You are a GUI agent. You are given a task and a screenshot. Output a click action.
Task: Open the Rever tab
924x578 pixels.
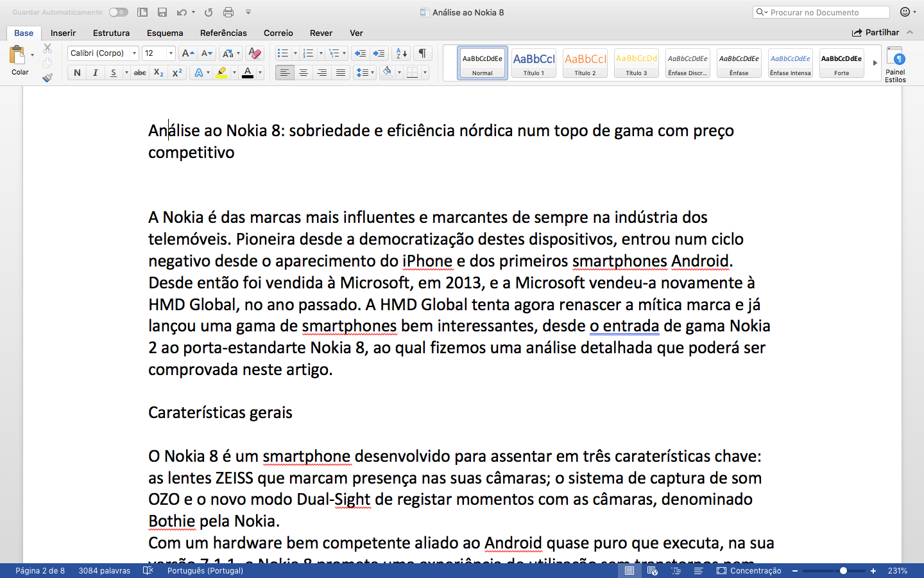tap(321, 33)
